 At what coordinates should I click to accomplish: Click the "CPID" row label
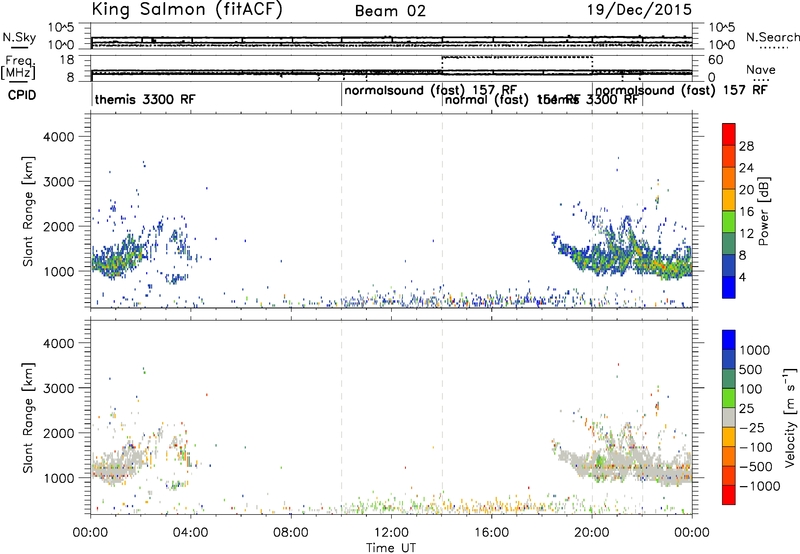coord(22,95)
